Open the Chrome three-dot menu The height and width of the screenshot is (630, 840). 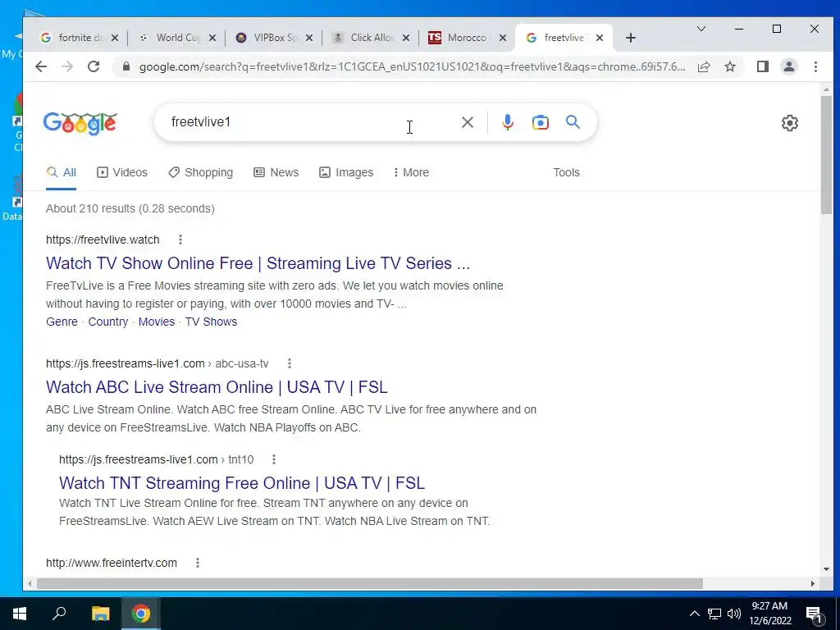point(815,66)
